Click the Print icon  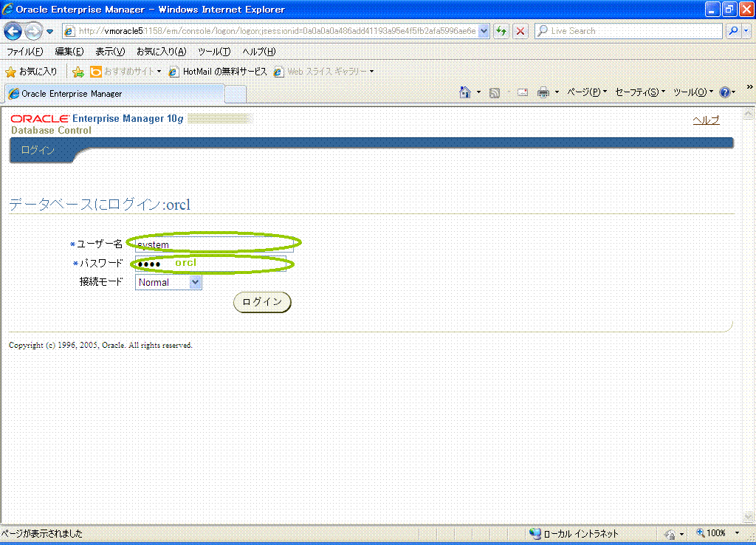[543, 92]
